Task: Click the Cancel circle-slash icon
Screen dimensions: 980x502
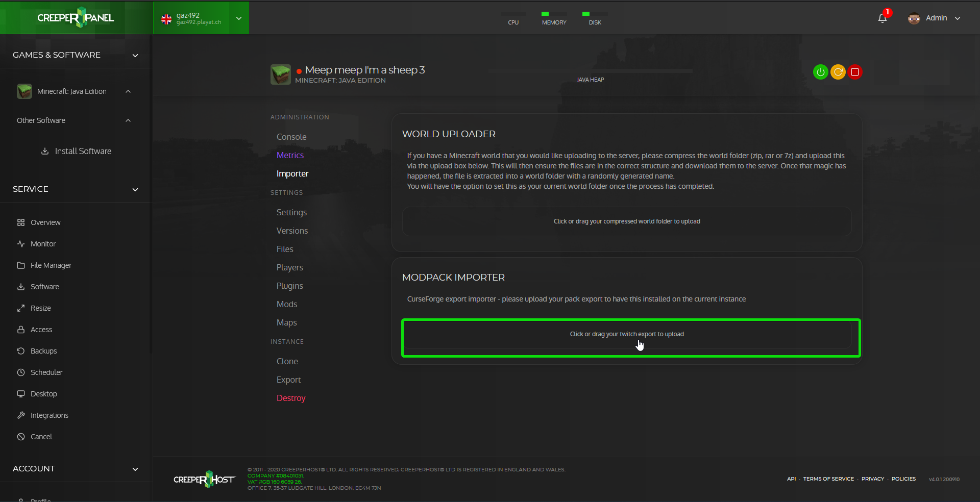Action: click(21, 437)
